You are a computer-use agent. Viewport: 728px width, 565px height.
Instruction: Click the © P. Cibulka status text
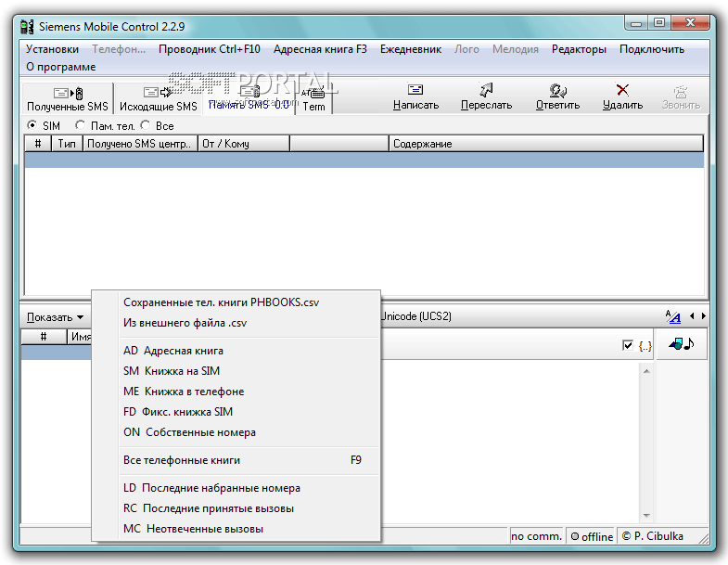[x=652, y=536]
